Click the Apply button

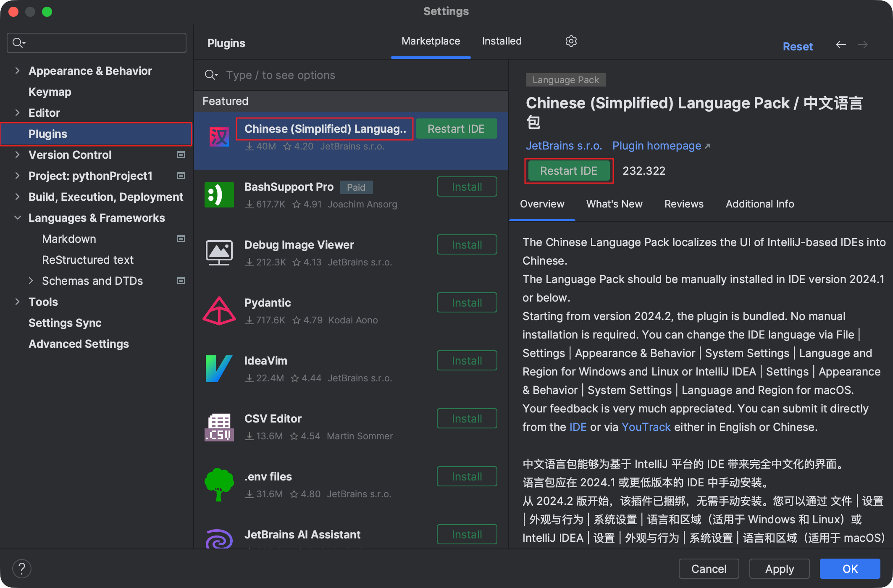point(779,569)
